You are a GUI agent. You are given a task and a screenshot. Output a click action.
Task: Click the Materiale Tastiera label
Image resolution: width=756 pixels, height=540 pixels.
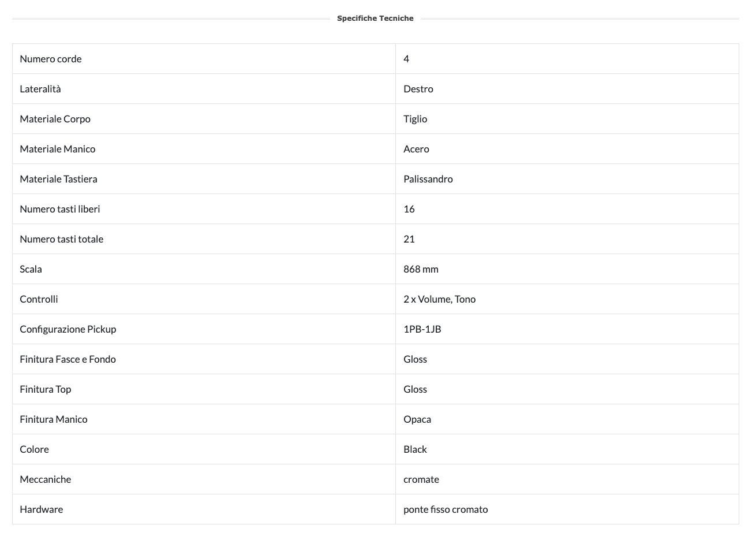(58, 179)
